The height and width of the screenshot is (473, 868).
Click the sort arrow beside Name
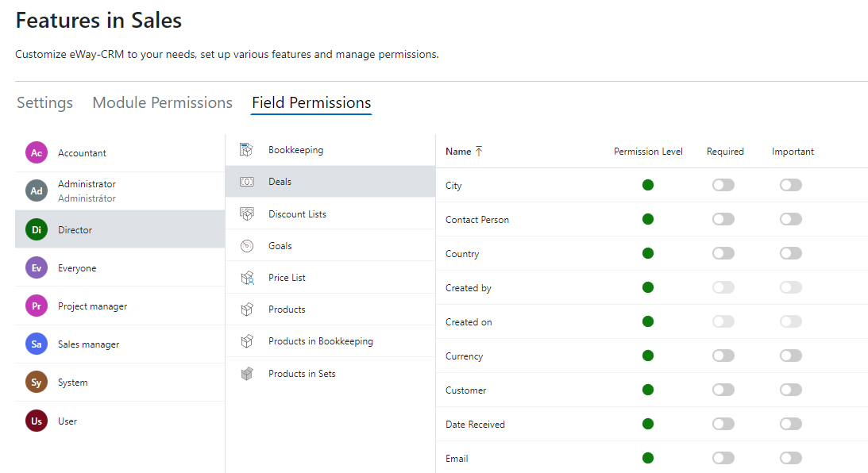[479, 152]
